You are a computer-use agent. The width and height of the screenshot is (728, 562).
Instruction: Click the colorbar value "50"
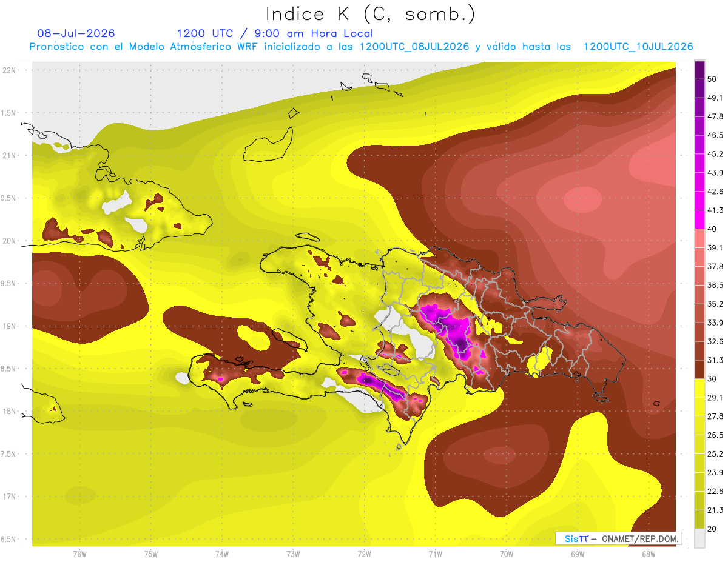pos(713,79)
